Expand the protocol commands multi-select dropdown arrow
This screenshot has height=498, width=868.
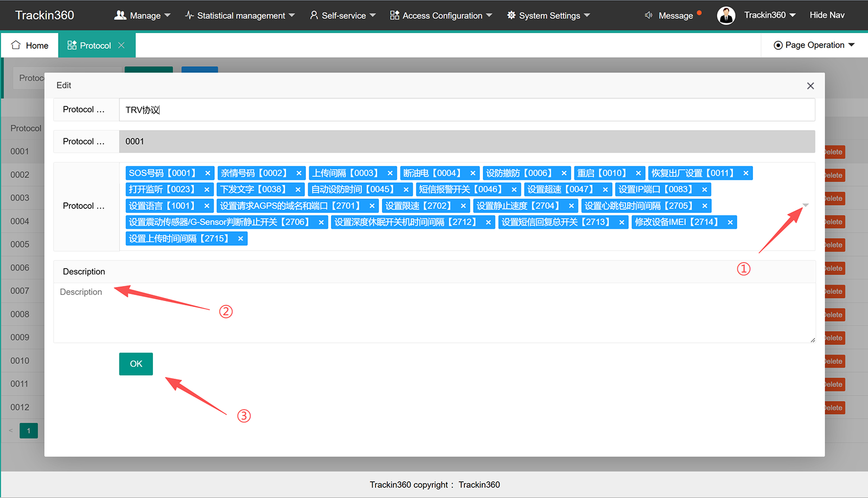click(806, 206)
